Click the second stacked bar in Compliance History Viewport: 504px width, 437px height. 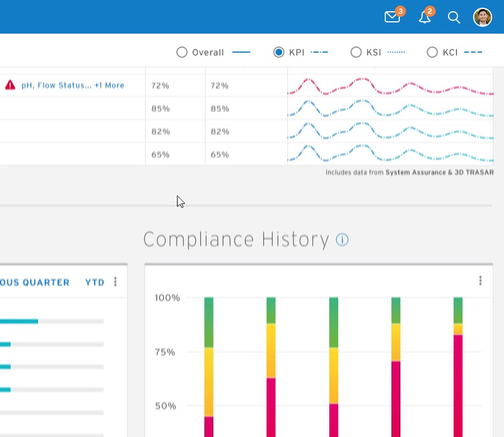point(271,367)
